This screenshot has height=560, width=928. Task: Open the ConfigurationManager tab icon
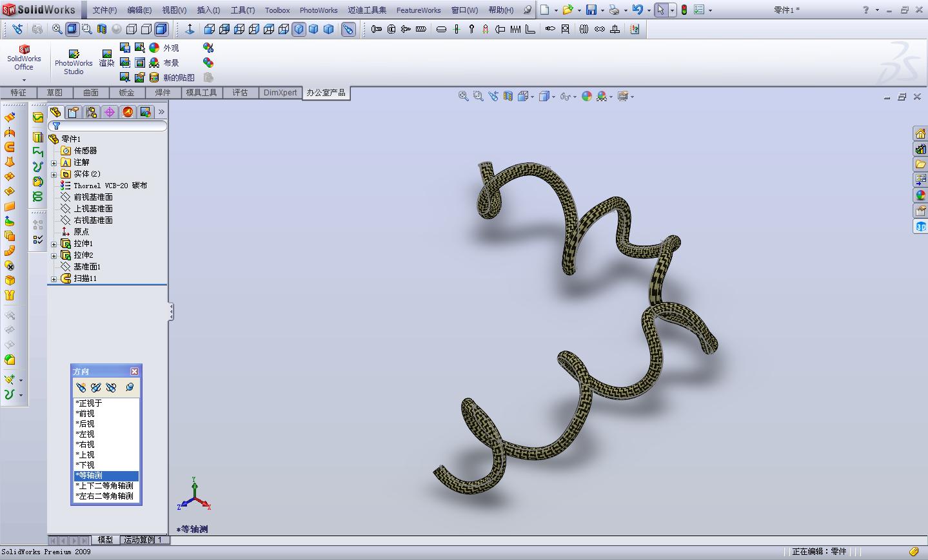[92, 112]
